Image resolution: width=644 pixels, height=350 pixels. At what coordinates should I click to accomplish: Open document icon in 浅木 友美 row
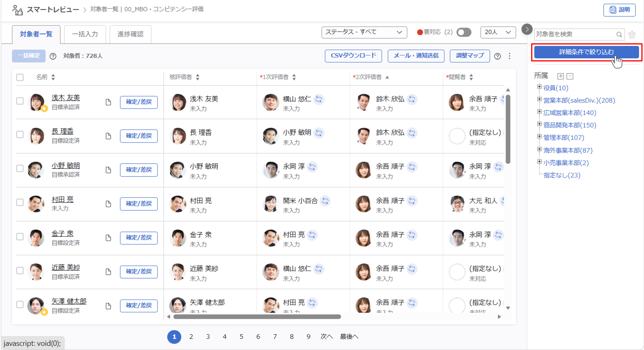[108, 102]
